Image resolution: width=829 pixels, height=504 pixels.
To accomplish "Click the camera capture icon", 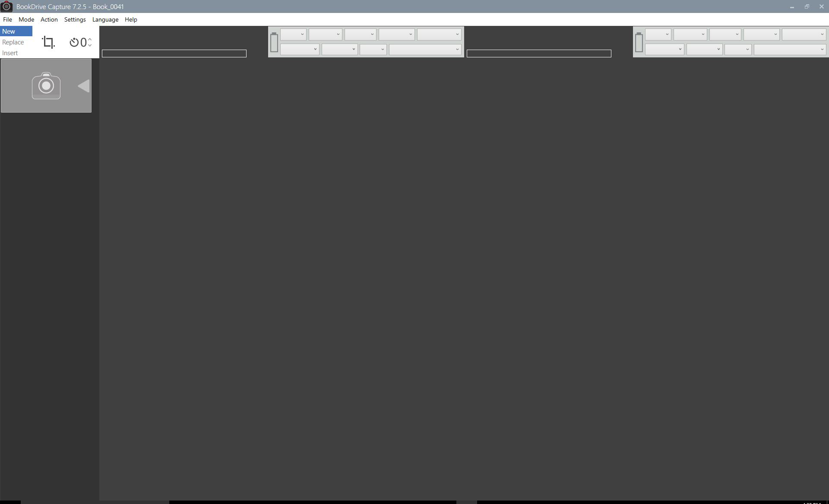I will coord(46,86).
